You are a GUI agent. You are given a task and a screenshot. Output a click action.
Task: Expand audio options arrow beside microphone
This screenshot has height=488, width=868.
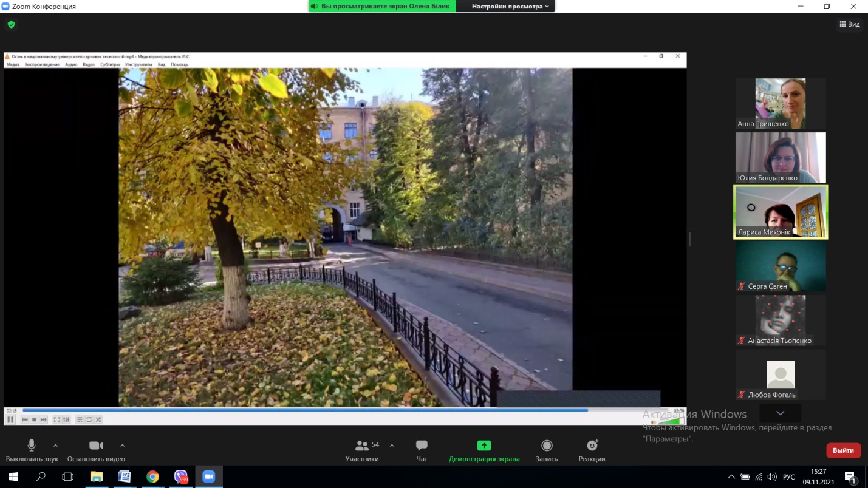[x=56, y=446]
